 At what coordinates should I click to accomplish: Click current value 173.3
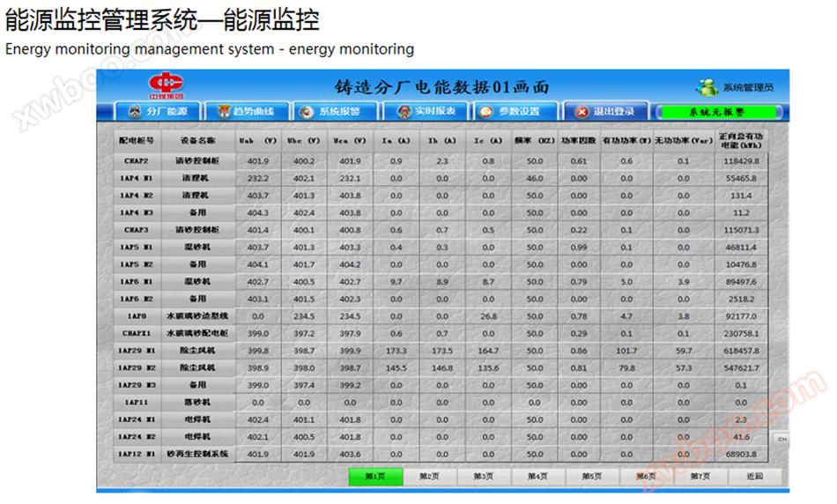396,351
